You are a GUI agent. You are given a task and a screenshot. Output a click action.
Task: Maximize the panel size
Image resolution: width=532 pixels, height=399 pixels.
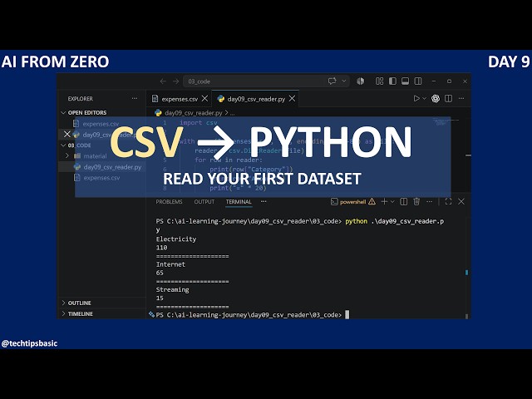click(x=448, y=201)
